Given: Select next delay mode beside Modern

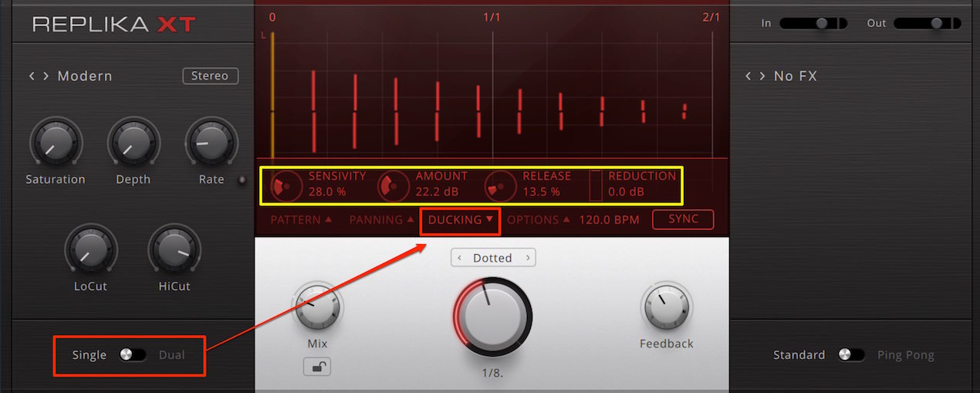Looking at the screenshot, I should (46, 76).
